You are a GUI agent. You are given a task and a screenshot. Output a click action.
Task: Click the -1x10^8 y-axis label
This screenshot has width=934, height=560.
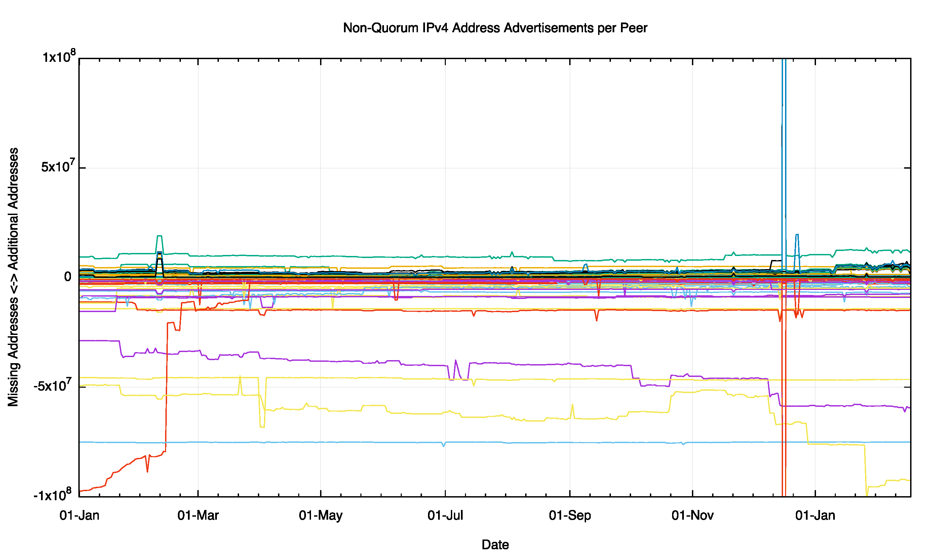(x=52, y=495)
